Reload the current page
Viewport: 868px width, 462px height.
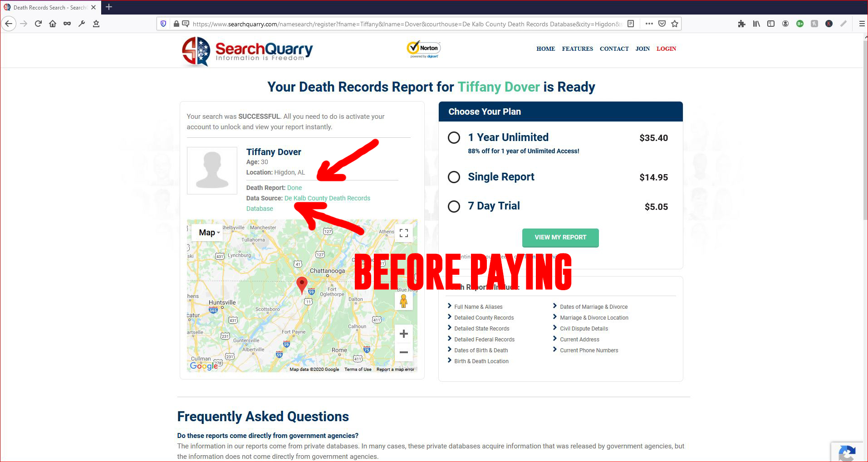click(38, 24)
